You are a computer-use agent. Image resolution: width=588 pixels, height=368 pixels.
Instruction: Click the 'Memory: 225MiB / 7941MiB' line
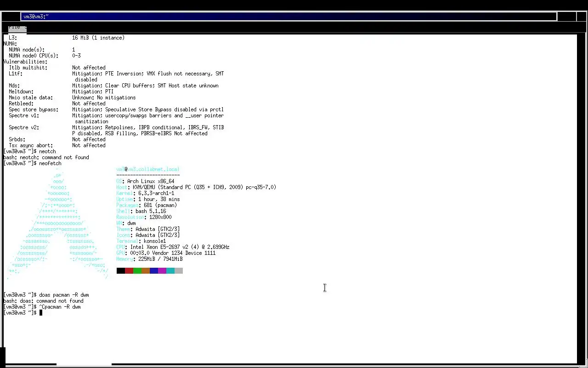[149, 259]
